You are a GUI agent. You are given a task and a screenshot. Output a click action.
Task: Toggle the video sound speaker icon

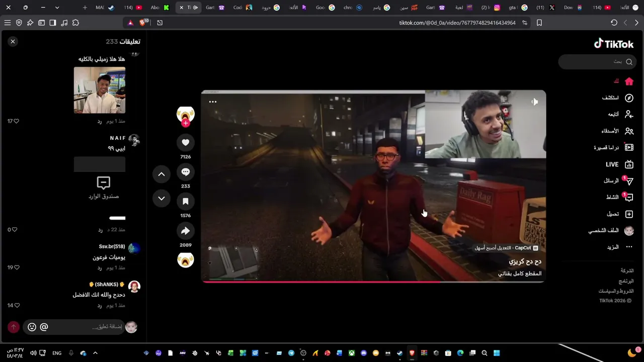pos(534,102)
